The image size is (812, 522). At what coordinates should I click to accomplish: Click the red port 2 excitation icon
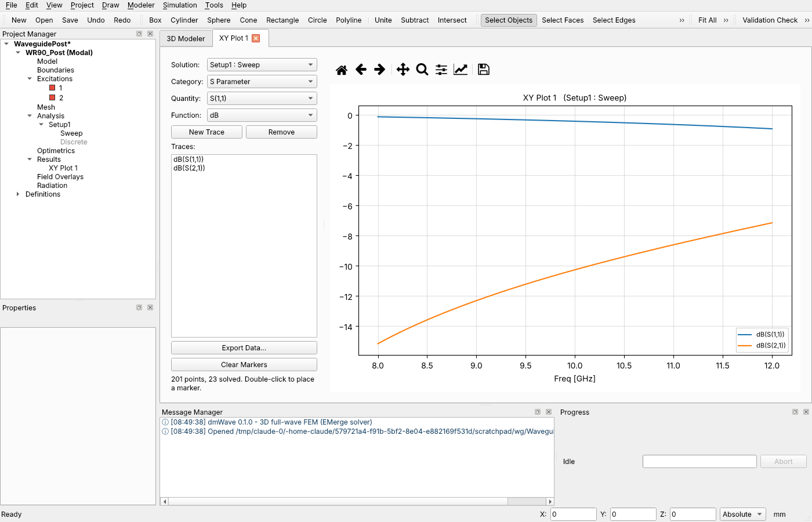[x=52, y=97]
